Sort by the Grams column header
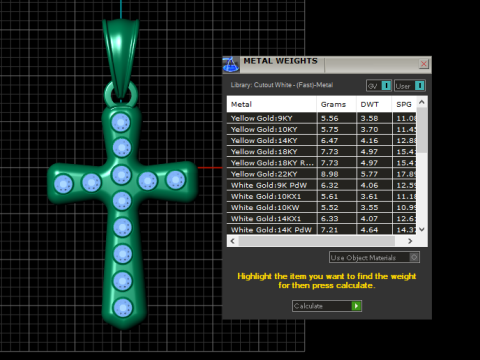 (x=336, y=104)
